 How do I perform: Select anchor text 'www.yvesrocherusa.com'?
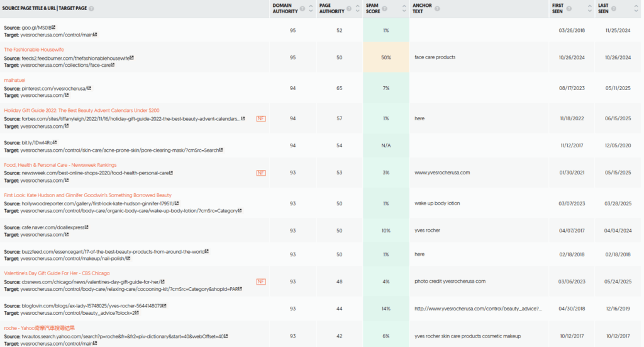[x=442, y=173]
